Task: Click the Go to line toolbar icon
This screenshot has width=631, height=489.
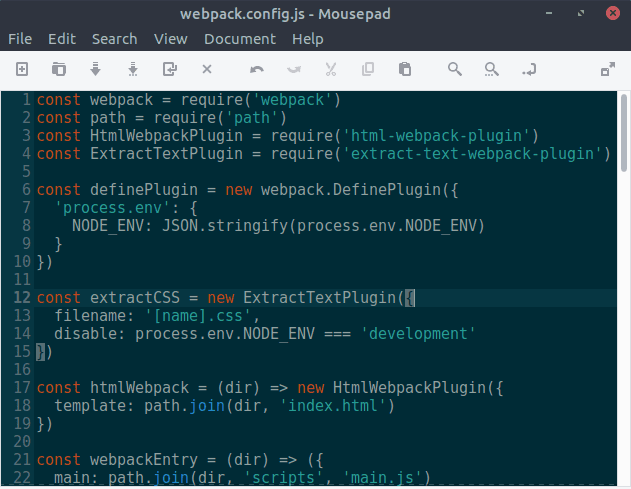Action: tap(529, 69)
